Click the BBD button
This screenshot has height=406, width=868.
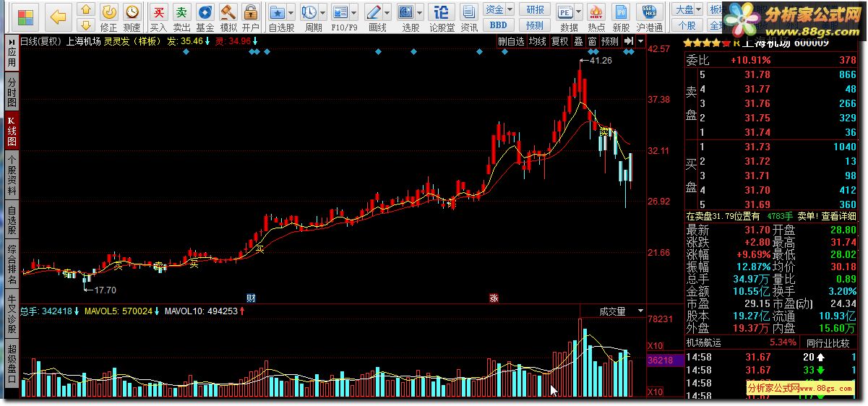(499, 25)
